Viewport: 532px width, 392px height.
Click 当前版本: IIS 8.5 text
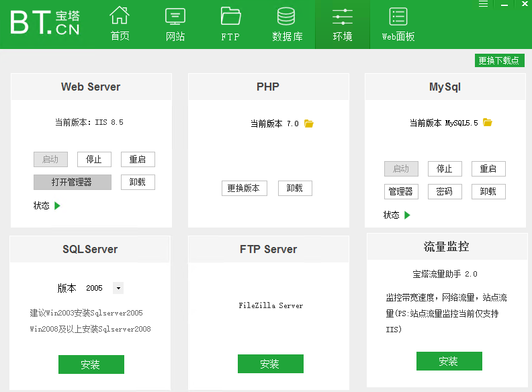(x=89, y=122)
